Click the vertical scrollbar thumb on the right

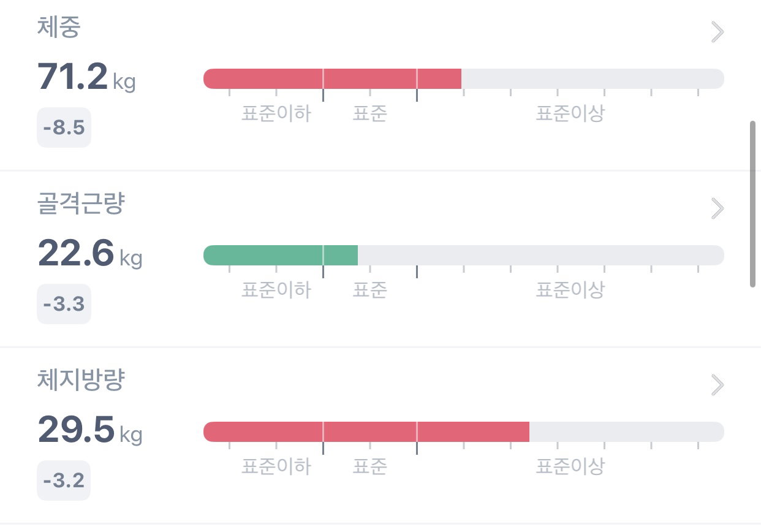(753, 204)
